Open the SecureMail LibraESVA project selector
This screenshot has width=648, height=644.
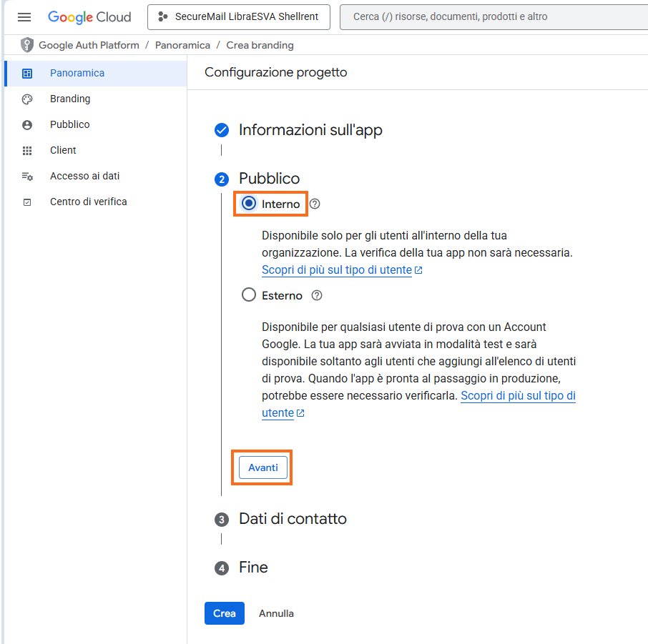pos(238,17)
